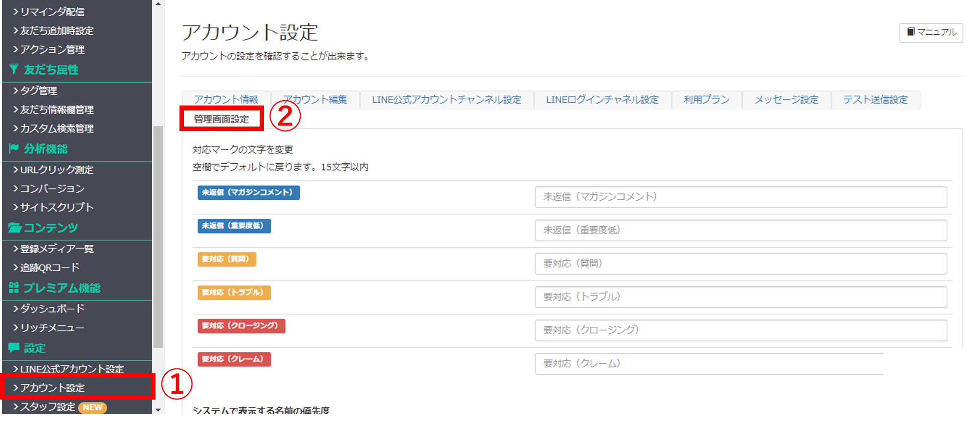This screenshot has height=425, width=980.
Task: Click the 設定 section header text
Action: click(35, 348)
